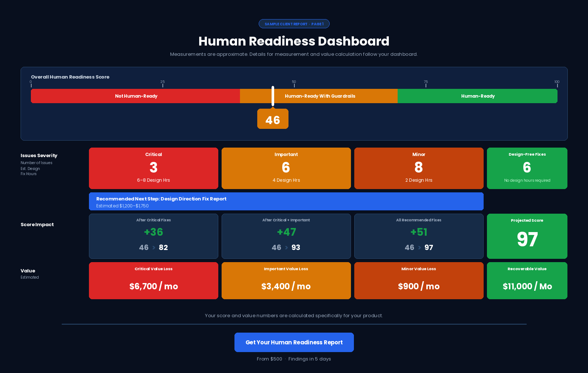The height and width of the screenshot is (373, 588).
Task: Click the scale tick labeled 50
Action: pos(294,84)
